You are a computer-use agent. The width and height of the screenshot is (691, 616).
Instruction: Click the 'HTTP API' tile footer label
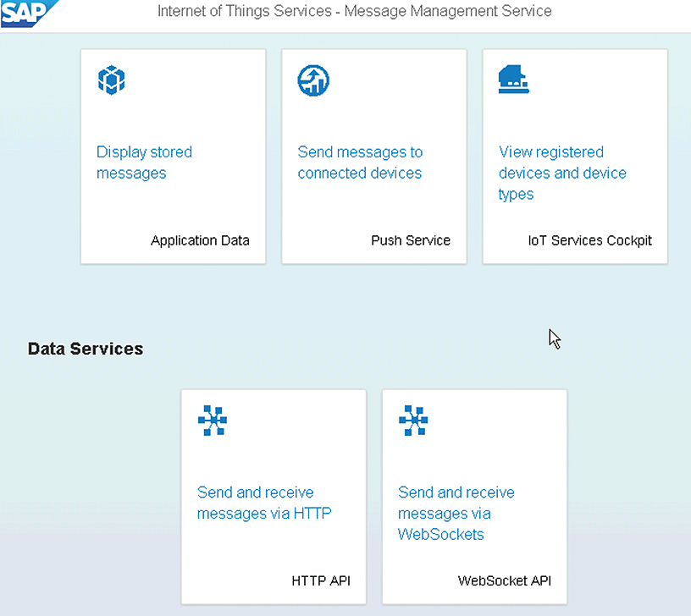click(321, 580)
